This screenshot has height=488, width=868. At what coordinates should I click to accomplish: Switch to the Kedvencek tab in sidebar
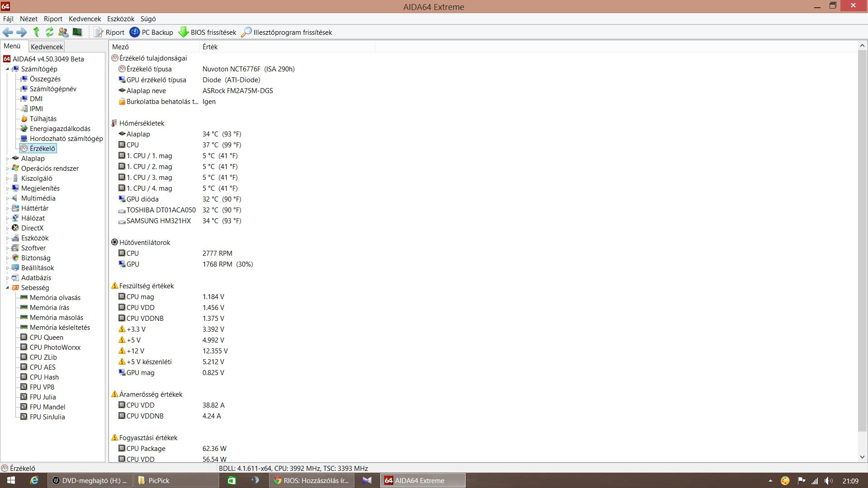(x=47, y=47)
